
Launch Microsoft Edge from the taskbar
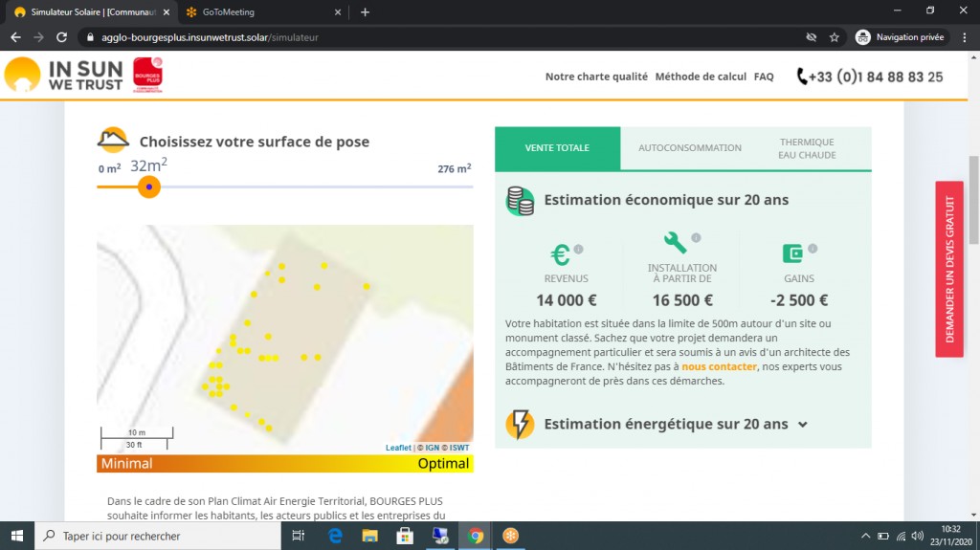(x=336, y=536)
